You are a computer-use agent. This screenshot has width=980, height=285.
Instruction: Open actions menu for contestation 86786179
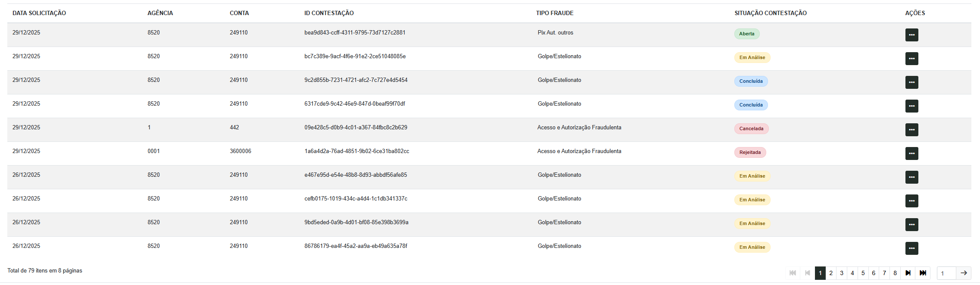coord(911,248)
